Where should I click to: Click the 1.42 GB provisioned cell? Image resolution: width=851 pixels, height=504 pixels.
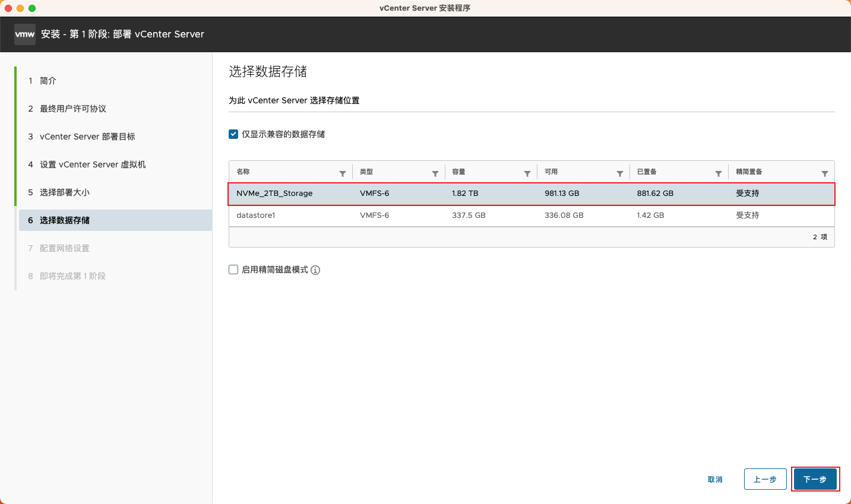[650, 215]
